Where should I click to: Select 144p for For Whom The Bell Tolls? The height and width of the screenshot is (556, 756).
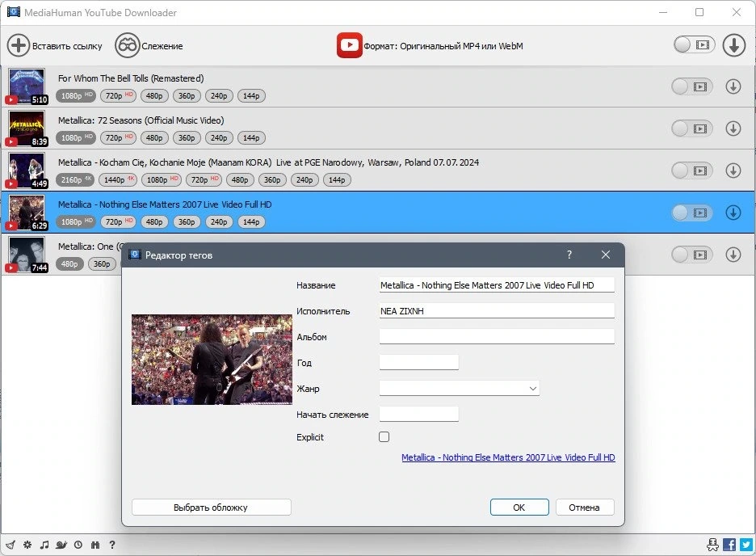pyautogui.click(x=251, y=96)
